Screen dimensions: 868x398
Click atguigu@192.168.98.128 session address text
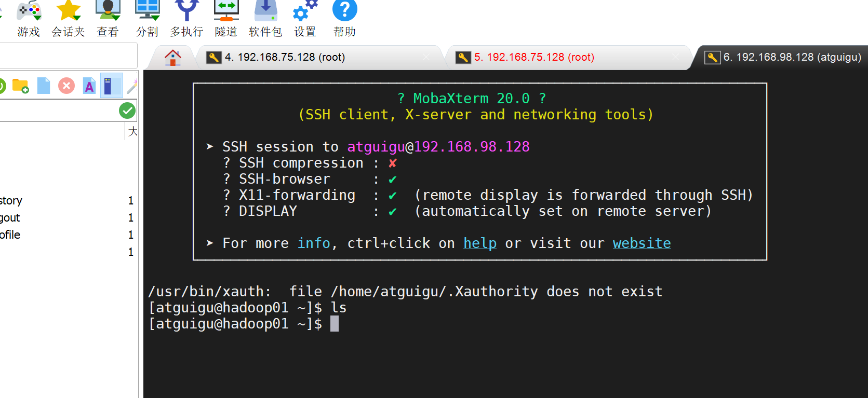(x=438, y=147)
